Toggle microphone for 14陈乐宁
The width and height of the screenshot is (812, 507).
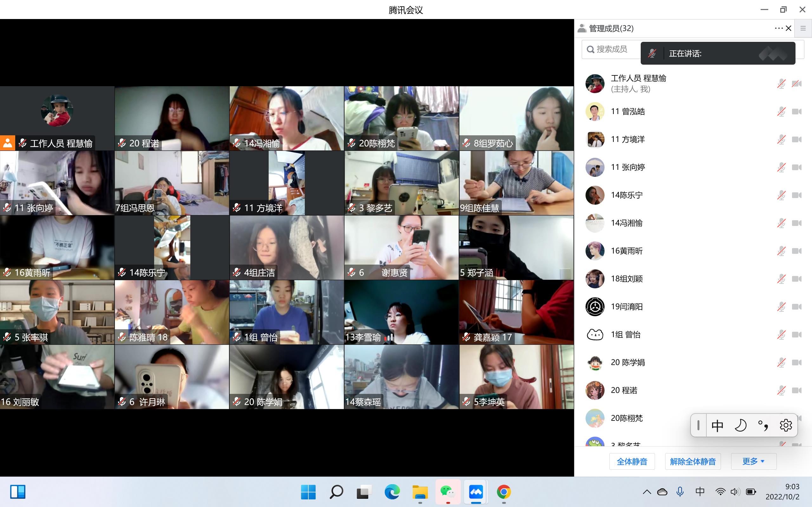click(x=781, y=195)
